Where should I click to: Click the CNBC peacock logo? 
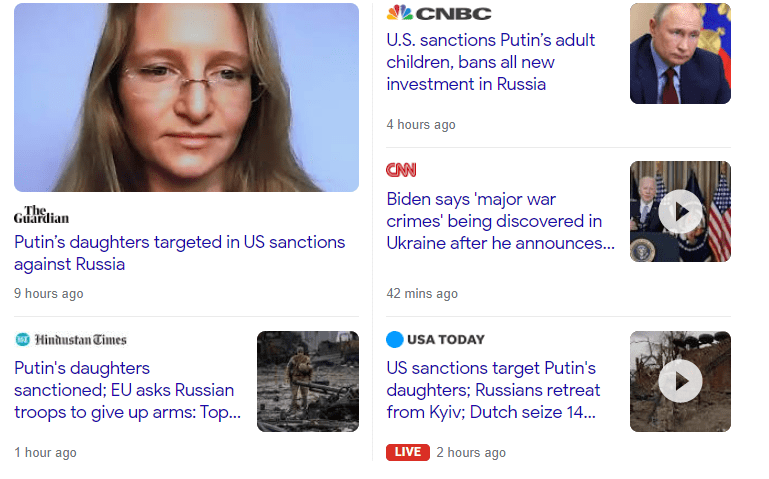point(400,13)
